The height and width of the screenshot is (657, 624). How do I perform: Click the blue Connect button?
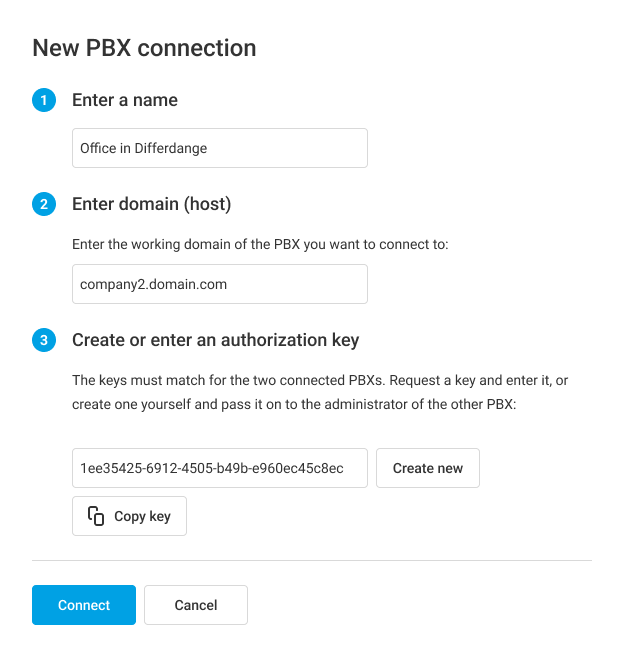(84, 605)
